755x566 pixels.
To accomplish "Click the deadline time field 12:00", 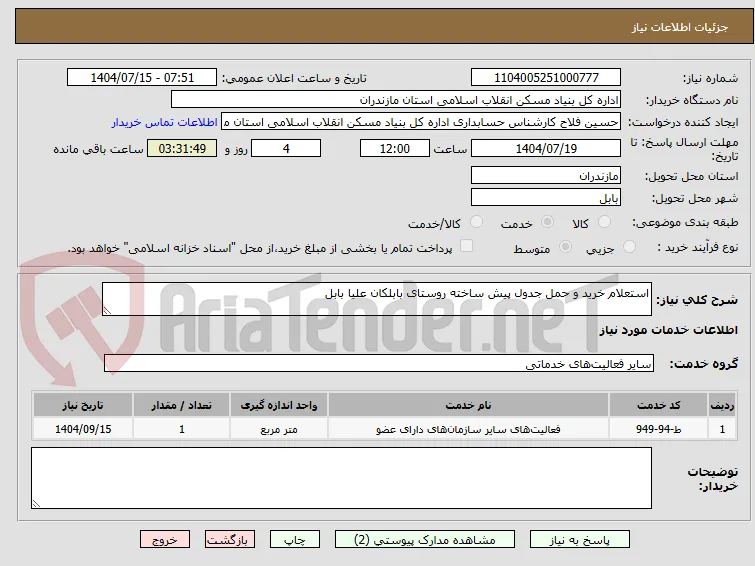I will pos(395,148).
